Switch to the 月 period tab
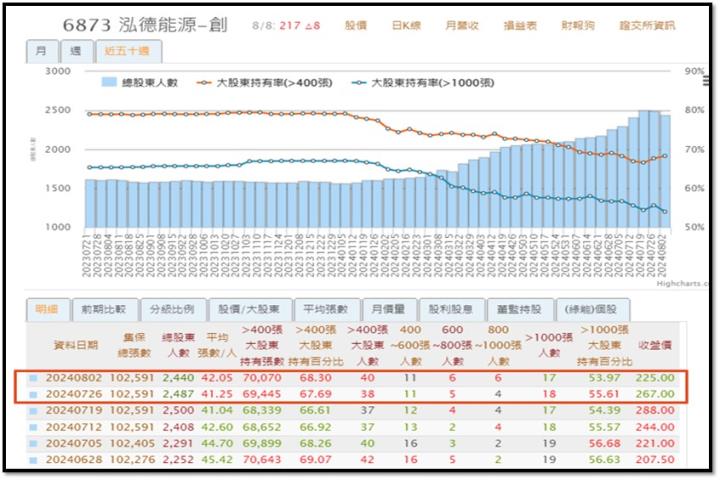Image resolution: width=720 pixels, height=480 pixels. tap(42, 51)
